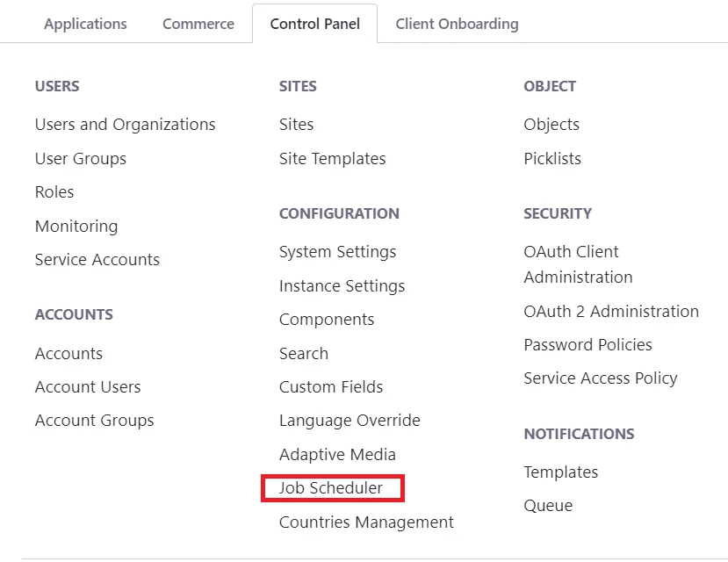Open the Roles page
Viewport: 728px width, 562px height.
54,192
